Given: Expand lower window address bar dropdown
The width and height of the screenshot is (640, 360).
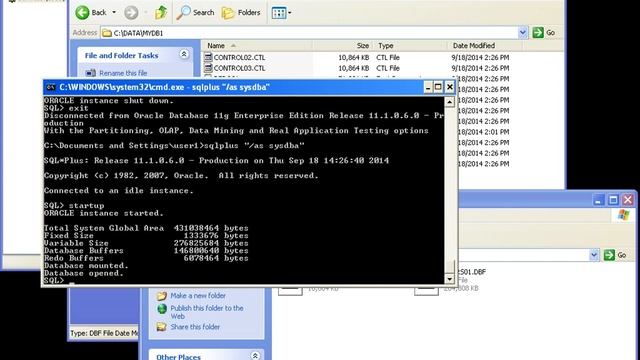Looking at the screenshot, I should coord(594,255).
